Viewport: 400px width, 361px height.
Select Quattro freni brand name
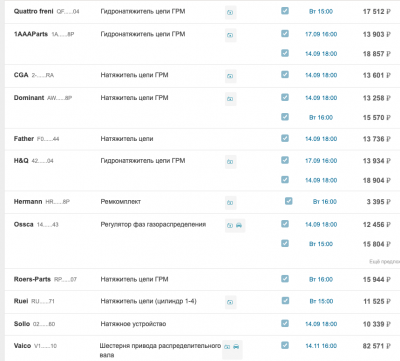click(x=33, y=11)
